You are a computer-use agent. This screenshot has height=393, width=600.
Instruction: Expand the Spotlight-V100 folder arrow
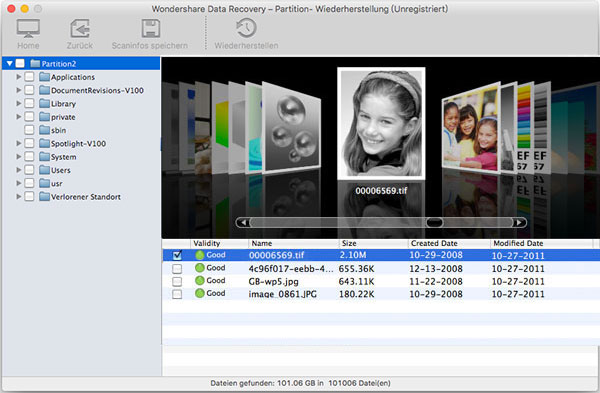pos(18,143)
